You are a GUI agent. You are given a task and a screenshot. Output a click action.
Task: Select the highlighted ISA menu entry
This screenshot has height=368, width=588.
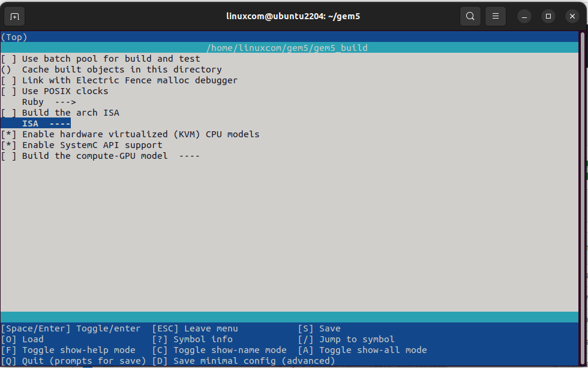click(x=46, y=123)
